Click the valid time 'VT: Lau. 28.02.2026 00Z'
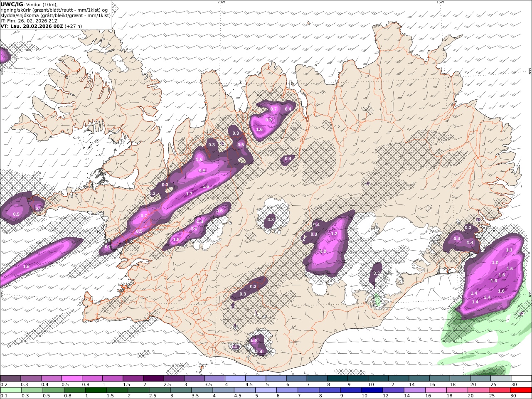Viewport: 532px width, 399px height. [32, 26]
